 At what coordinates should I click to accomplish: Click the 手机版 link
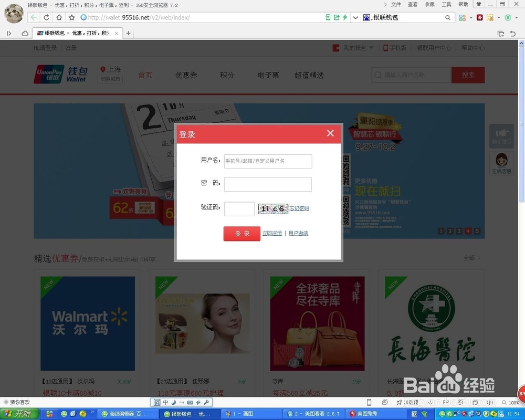click(x=395, y=48)
